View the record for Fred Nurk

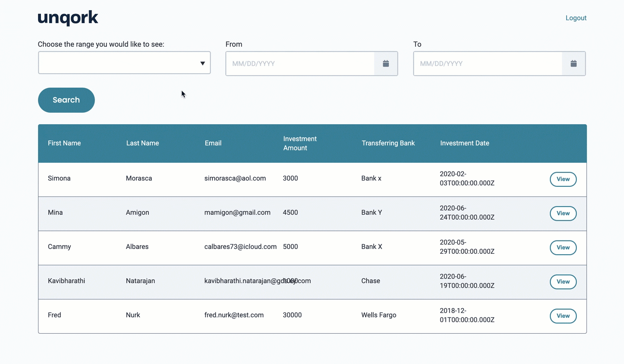(x=563, y=316)
